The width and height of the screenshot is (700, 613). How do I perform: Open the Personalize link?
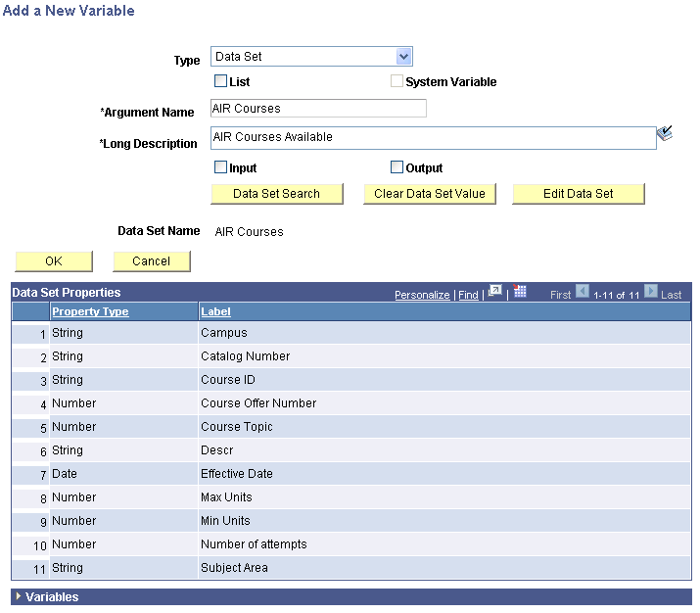click(422, 295)
